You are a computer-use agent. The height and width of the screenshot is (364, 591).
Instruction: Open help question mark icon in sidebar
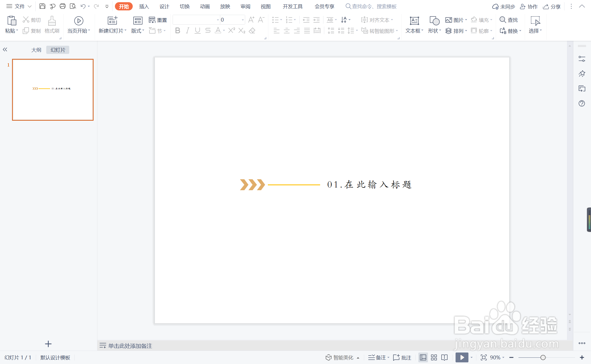click(x=582, y=103)
